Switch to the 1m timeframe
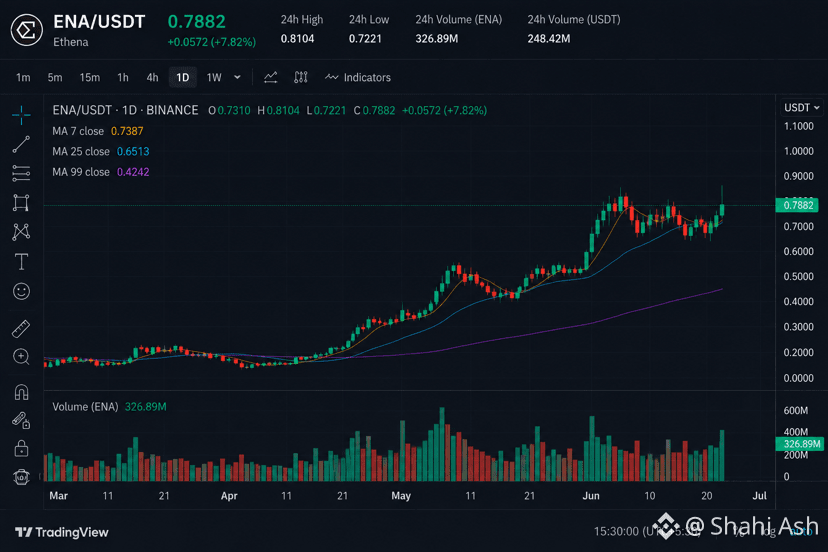This screenshot has height=552, width=828. point(23,78)
